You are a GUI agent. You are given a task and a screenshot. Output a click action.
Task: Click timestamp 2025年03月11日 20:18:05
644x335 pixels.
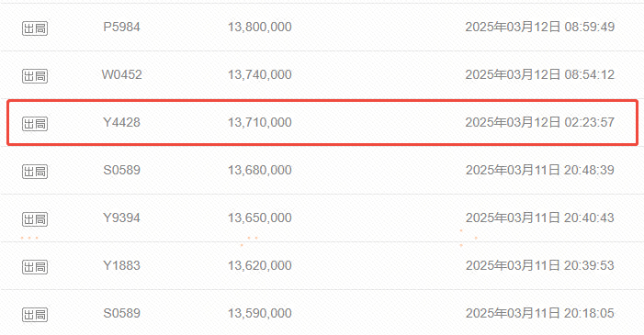540,313
